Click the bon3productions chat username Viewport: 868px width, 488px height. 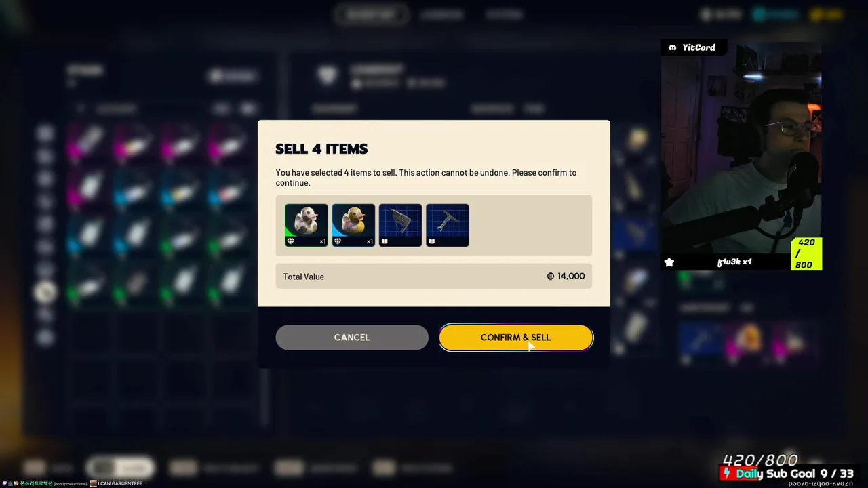click(x=70, y=484)
